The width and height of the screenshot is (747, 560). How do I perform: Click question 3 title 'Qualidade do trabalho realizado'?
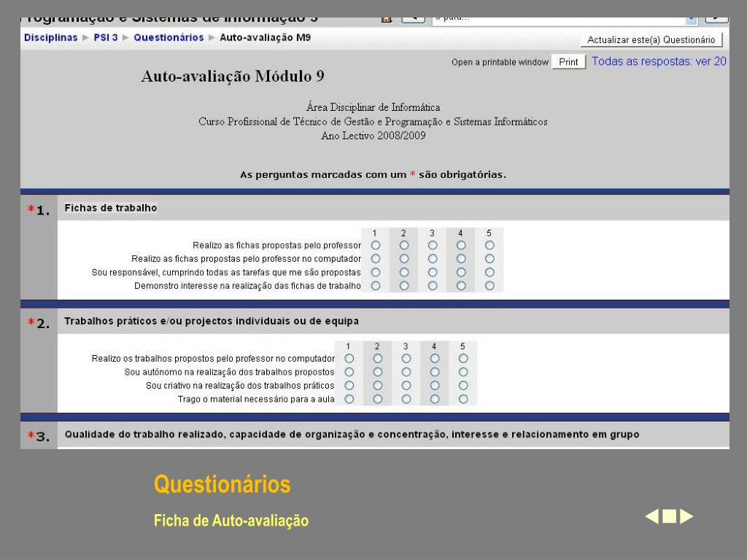352,435
